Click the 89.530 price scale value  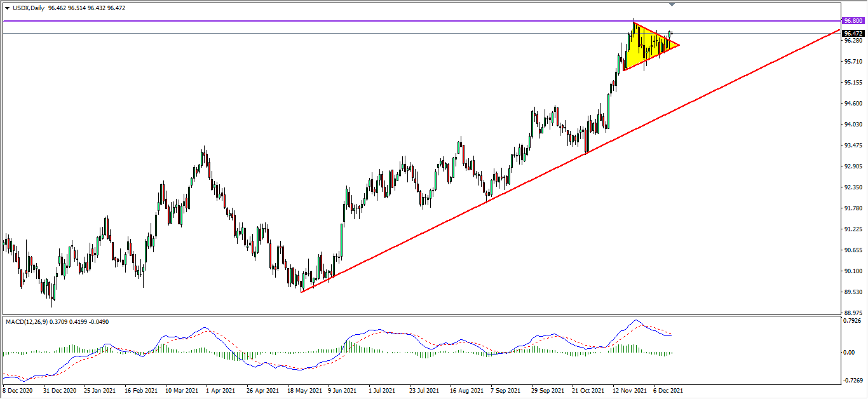852,292
